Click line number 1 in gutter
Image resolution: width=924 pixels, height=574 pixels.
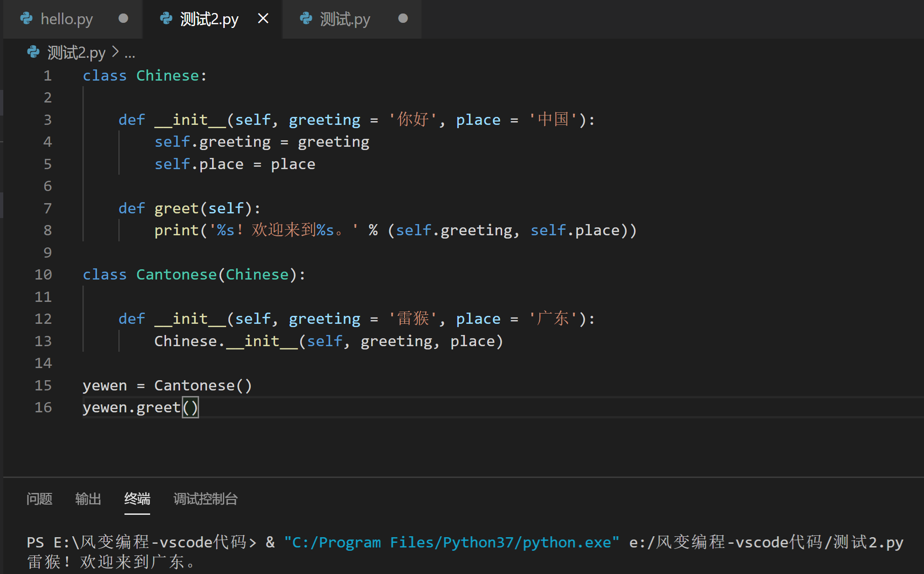click(x=48, y=75)
